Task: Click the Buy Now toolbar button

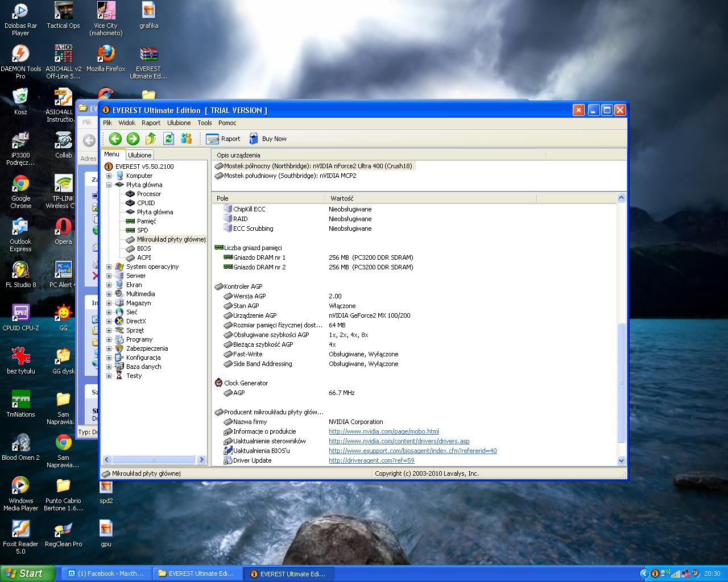Action: pos(267,139)
